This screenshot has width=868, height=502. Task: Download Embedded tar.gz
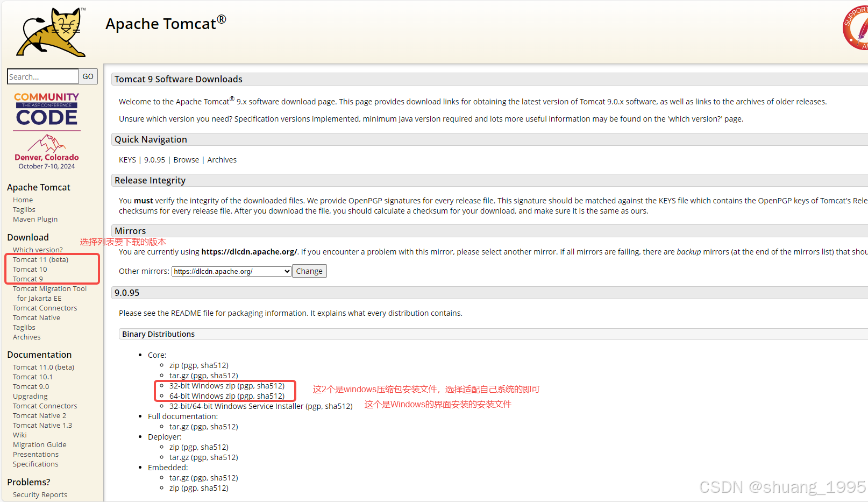179,478
